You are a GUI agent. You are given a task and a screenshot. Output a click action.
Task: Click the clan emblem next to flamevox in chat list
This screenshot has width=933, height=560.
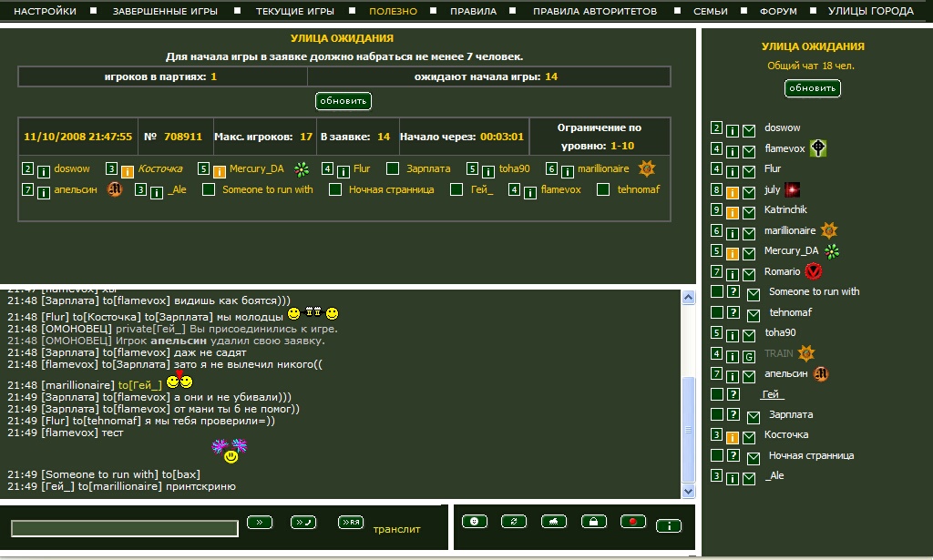click(818, 148)
